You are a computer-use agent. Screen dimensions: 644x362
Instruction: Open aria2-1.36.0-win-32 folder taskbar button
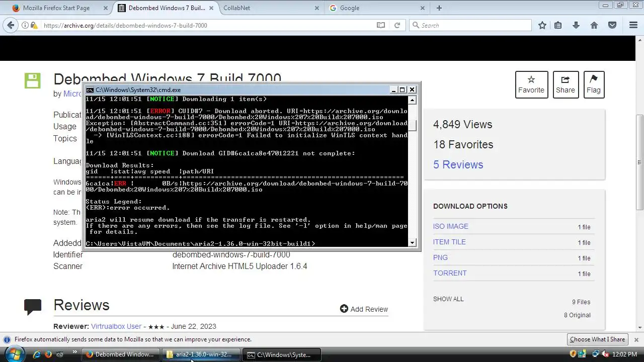point(201,354)
